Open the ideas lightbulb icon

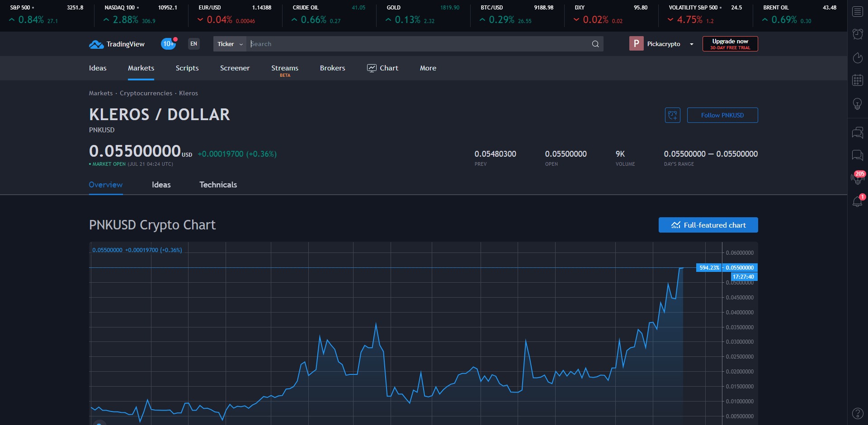click(x=858, y=104)
